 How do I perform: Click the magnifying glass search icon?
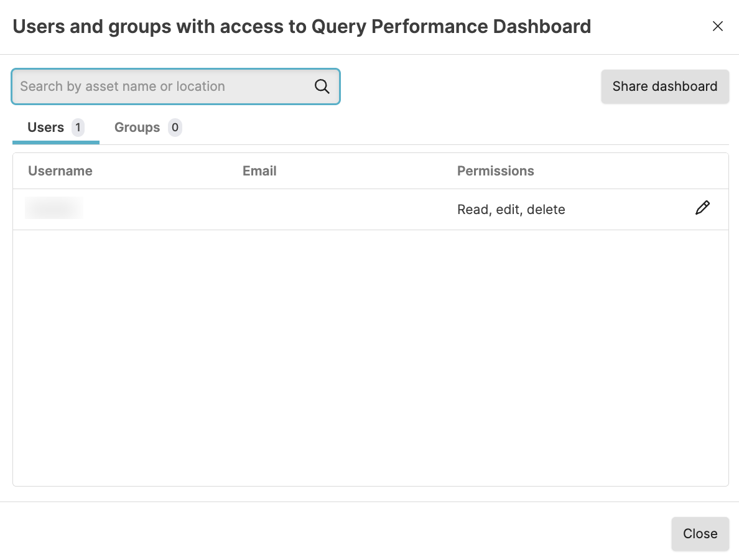[x=322, y=86]
